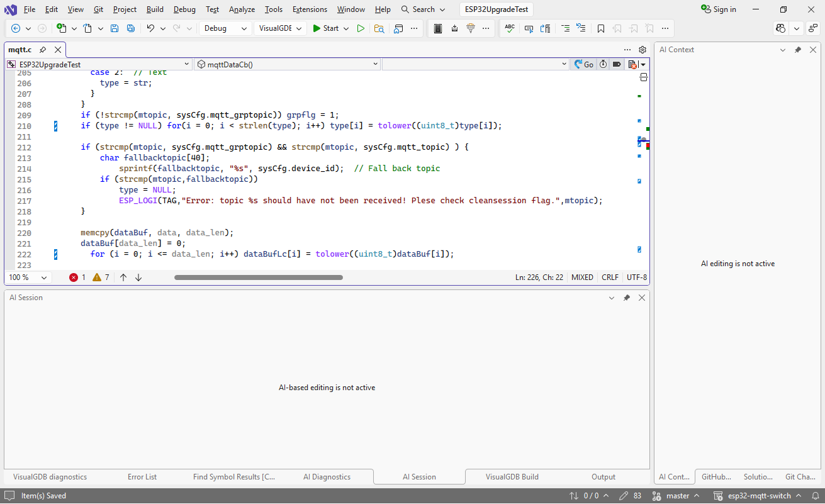Click the Save All toolbar icon
This screenshot has width=825, height=504.
tap(130, 28)
